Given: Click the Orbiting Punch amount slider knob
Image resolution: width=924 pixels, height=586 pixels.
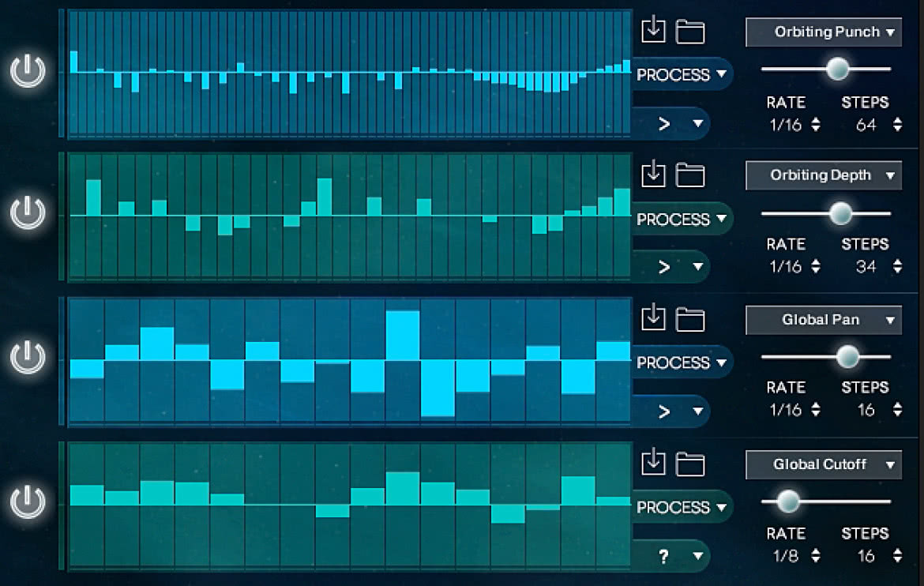Looking at the screenshot, I should (837, 69).
